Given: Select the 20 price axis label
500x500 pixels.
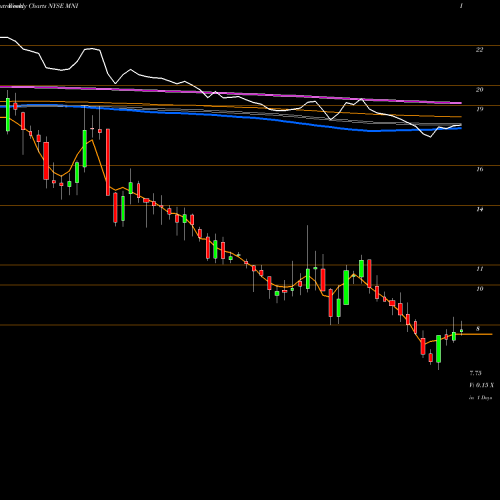Looking at the screenshot, I should click(479, 90).
